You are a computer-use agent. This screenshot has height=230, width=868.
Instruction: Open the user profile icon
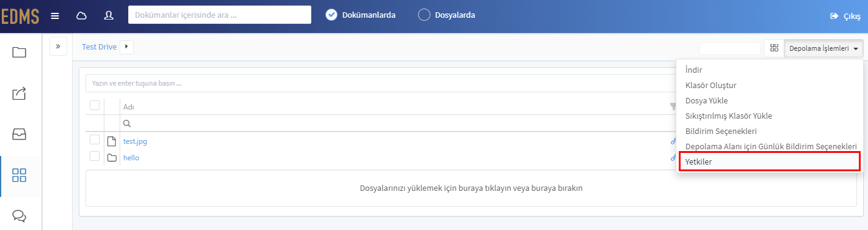(x=109, y=16)
